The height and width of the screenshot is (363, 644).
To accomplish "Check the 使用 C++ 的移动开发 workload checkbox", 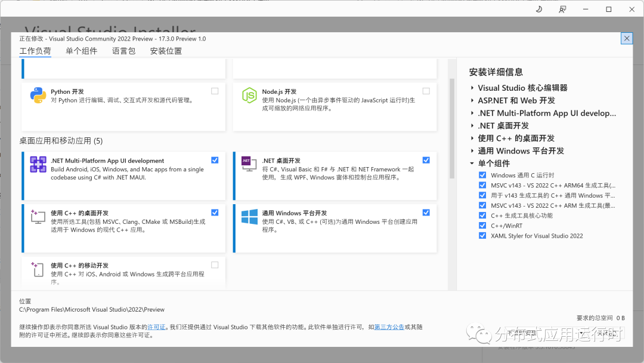I will (x=215, y=265).
